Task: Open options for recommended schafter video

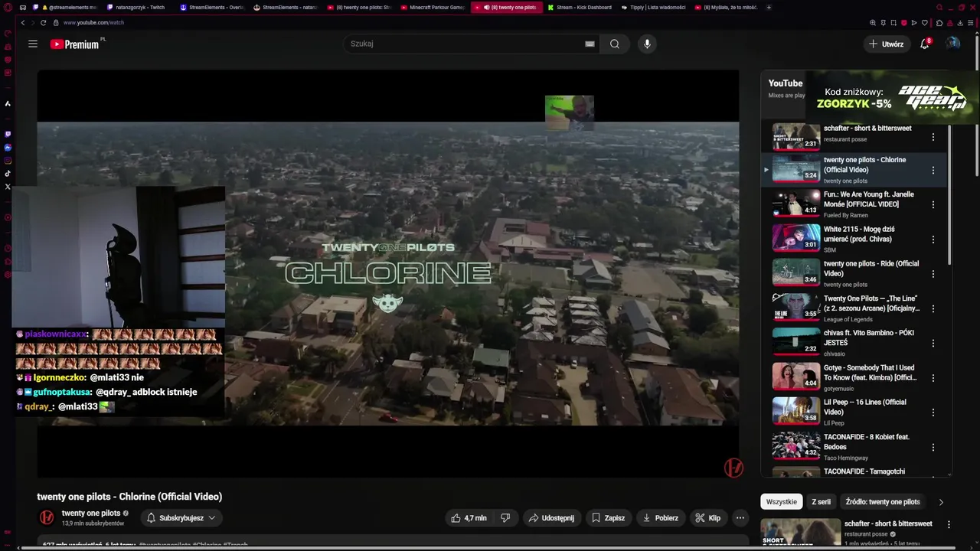Action: [949, 525]
